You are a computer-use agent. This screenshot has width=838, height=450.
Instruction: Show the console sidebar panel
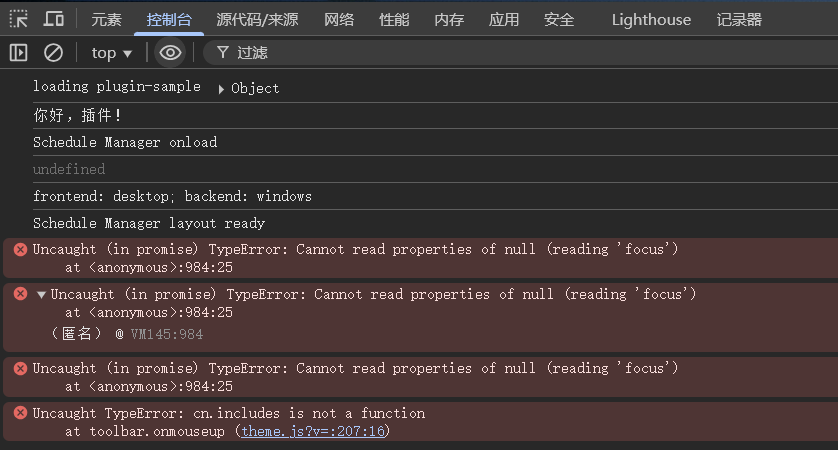[18, 52]
